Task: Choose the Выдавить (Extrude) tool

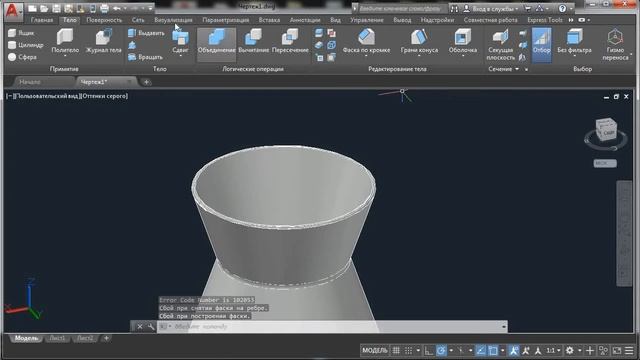Action: coord(146,33)
